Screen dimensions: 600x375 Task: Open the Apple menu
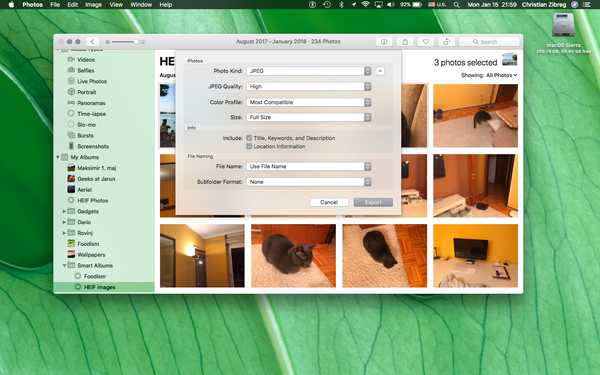click(x=11, y=5)
